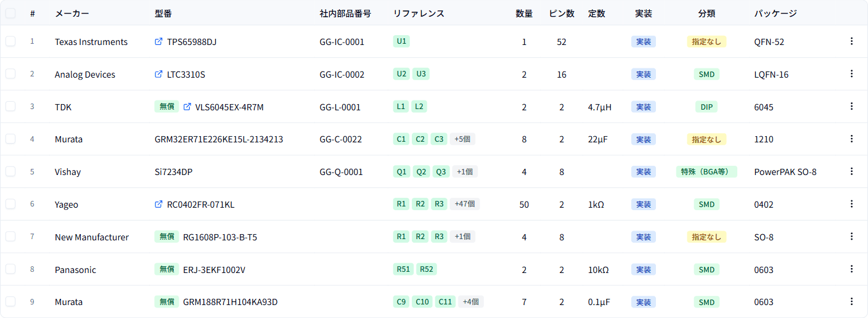868x318 pixels.
Task: Open external link icon for RC0402FR-071KL
Action: [x=158, y=204]
